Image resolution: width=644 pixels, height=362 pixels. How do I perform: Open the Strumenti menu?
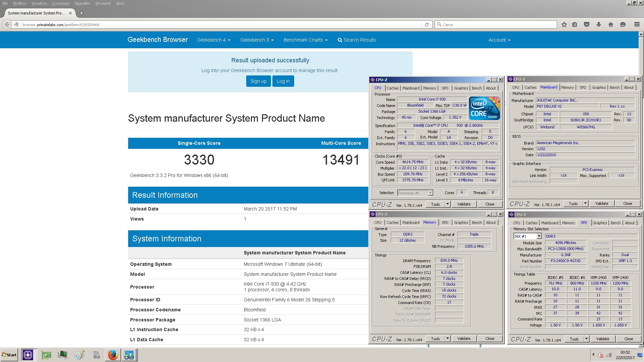click(103, 3)
